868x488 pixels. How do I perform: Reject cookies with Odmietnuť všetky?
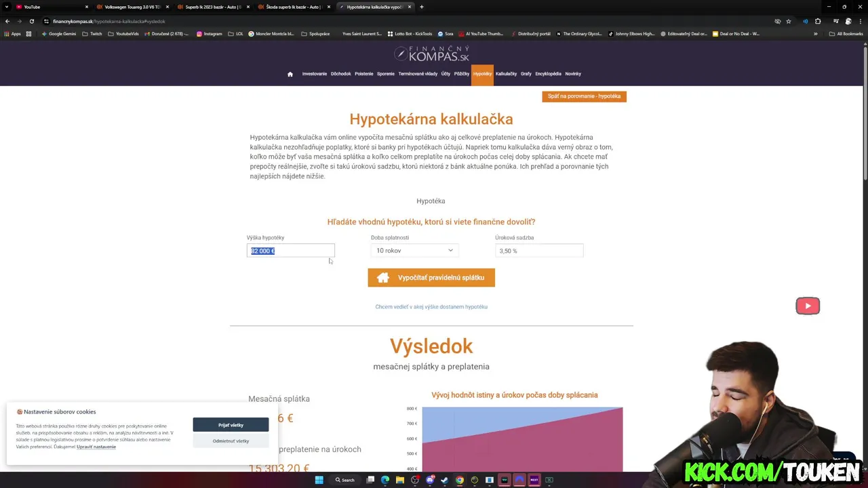click(231, 441)
